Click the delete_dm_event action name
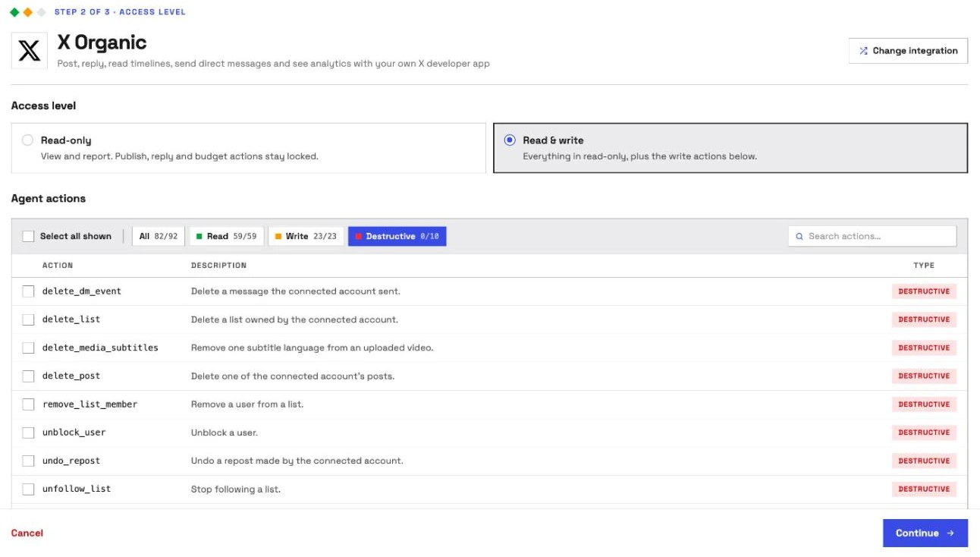 tap(82, 291)
